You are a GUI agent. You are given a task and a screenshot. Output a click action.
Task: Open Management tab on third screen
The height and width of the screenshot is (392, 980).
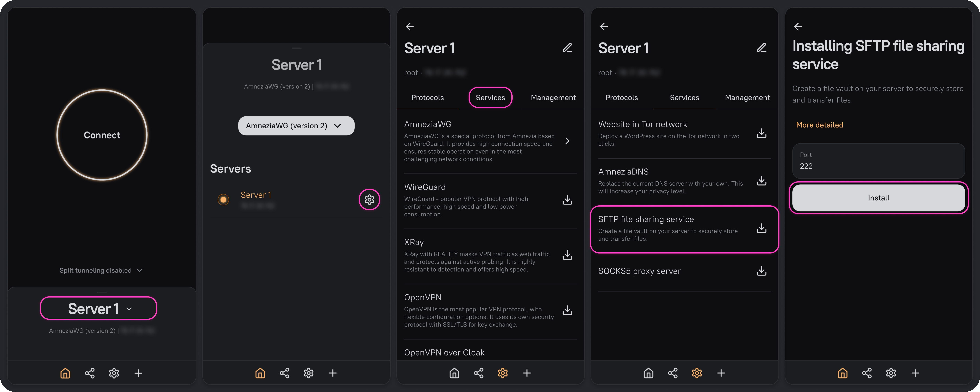(553, 98)
